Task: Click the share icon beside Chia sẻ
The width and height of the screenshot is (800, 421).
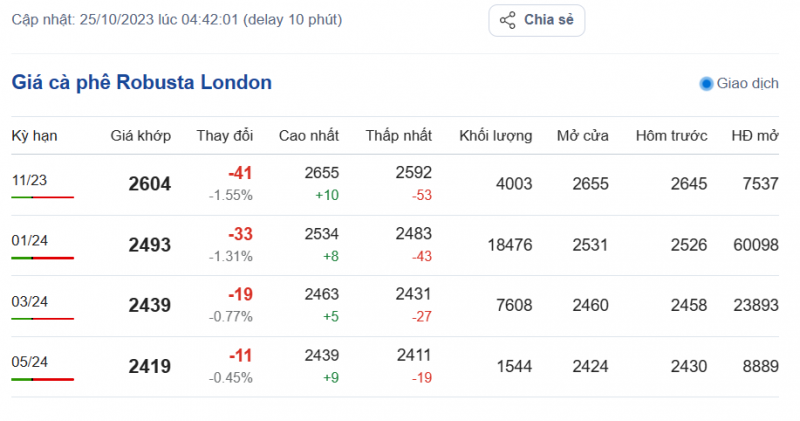Action: (x=507, y=20)
